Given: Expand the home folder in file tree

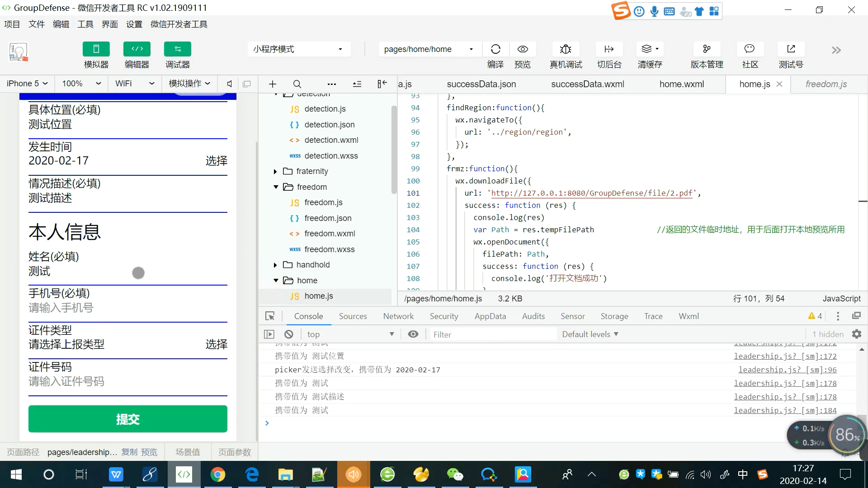Looking at the screenshot, I should tap(275, 280).
